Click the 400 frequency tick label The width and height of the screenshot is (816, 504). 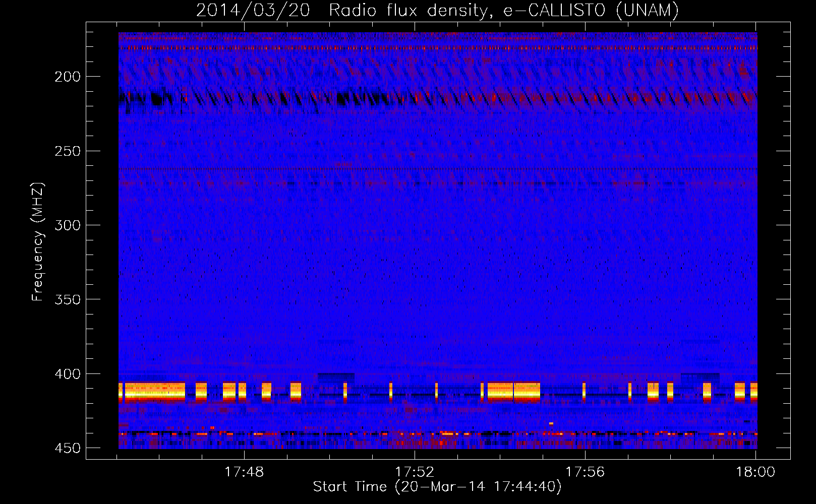click(x=68, y=374)
